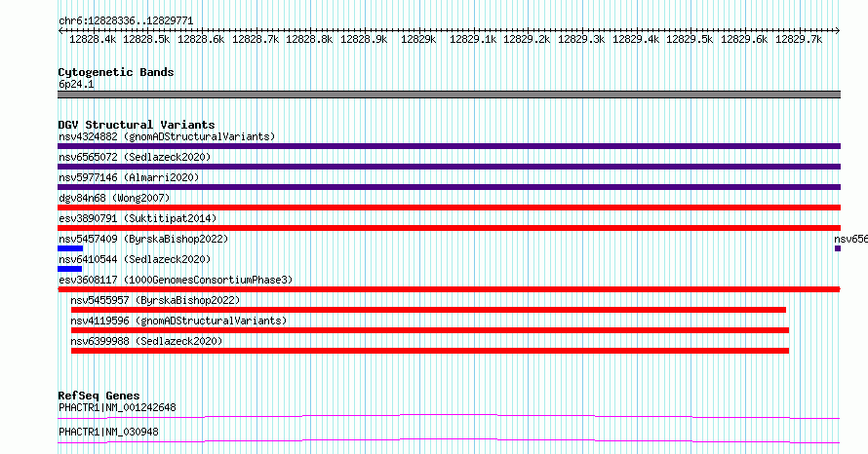
Task: Click the red bar under dgv84n68
Action: tap(449, 208)
